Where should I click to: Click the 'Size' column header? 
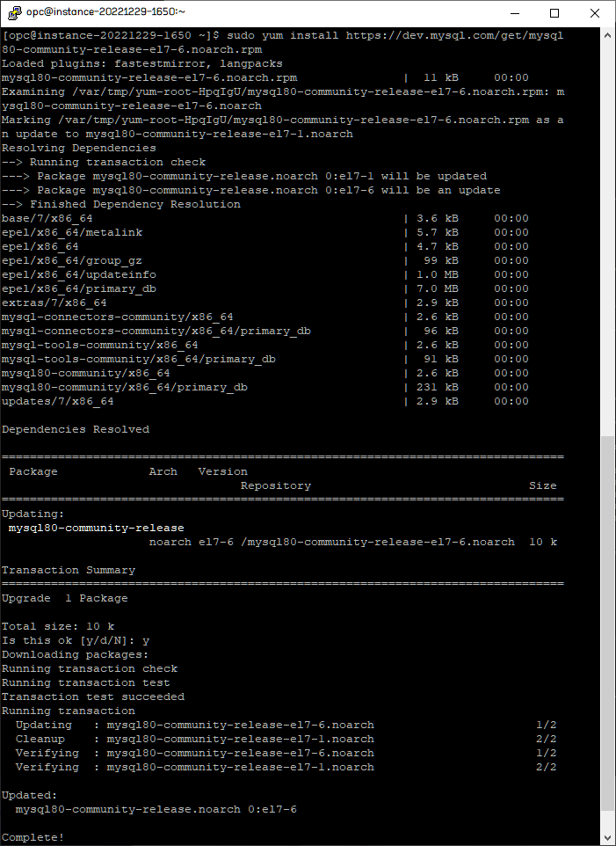[542, 485]
